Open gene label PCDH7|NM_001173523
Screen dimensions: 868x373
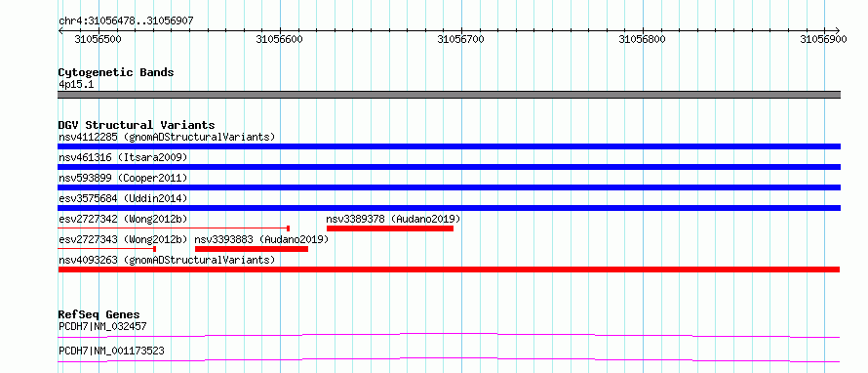[111, 351]
